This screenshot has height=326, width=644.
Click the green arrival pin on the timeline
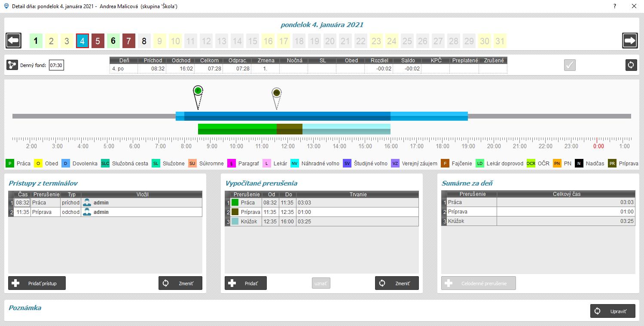[198, 91]
